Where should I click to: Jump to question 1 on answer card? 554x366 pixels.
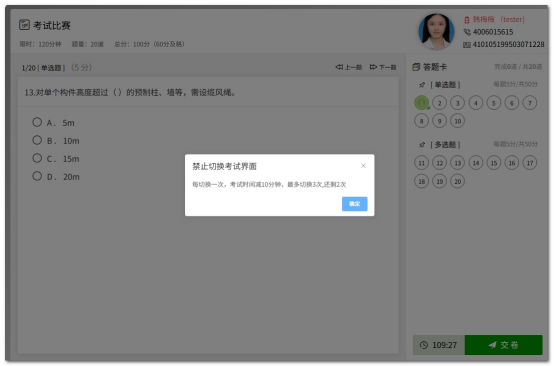(422, 103)
